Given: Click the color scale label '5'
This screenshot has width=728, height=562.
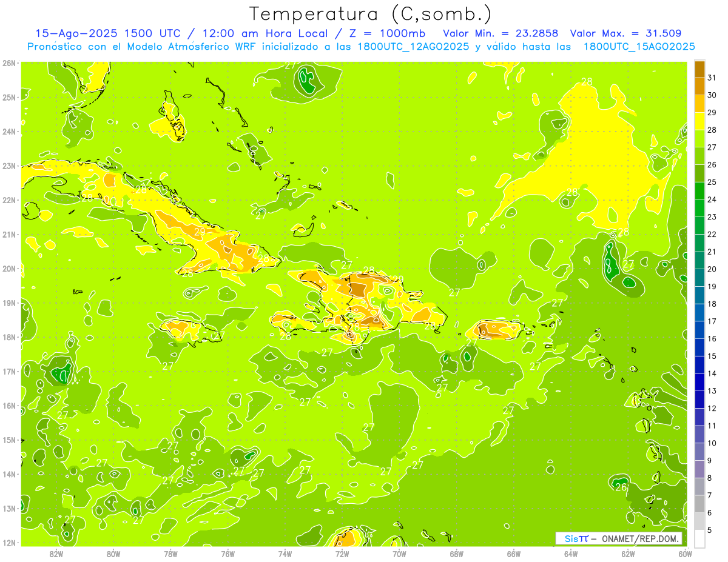Looking at the screenshot, I should pyautogui.click(x=711, y=530).
